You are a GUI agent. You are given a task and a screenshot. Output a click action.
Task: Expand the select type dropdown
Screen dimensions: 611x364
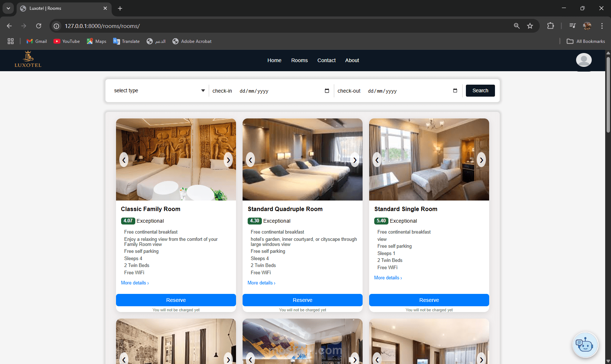[x=159, y=91]
